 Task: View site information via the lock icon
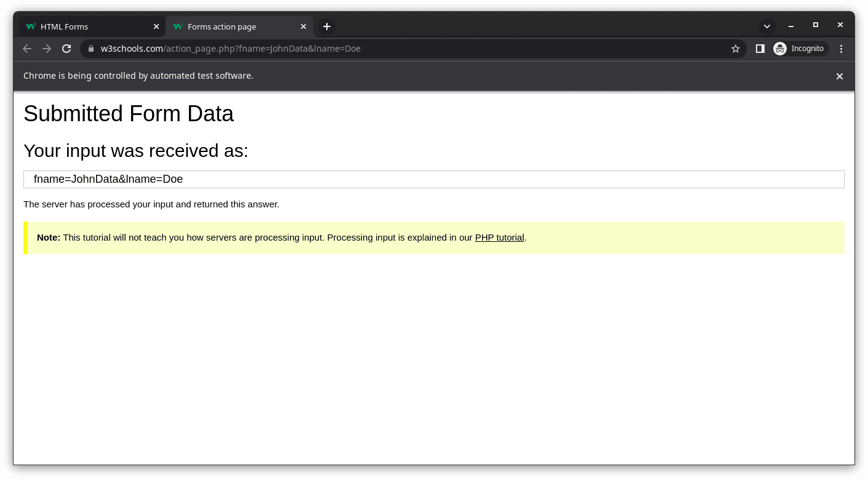tap(90, 49)
